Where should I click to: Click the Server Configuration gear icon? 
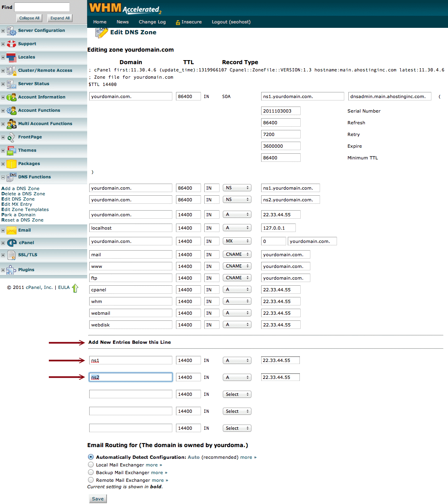(11, 31)
